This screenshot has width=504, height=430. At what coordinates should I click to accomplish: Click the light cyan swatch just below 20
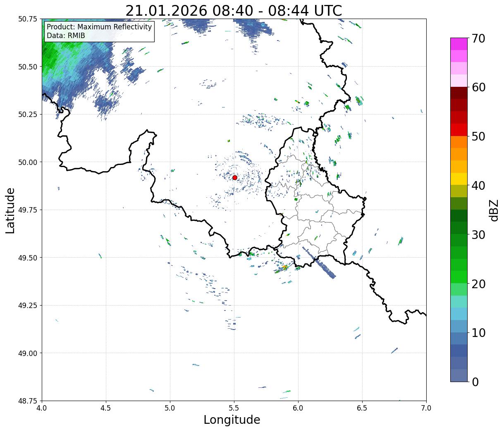point(459,301)
